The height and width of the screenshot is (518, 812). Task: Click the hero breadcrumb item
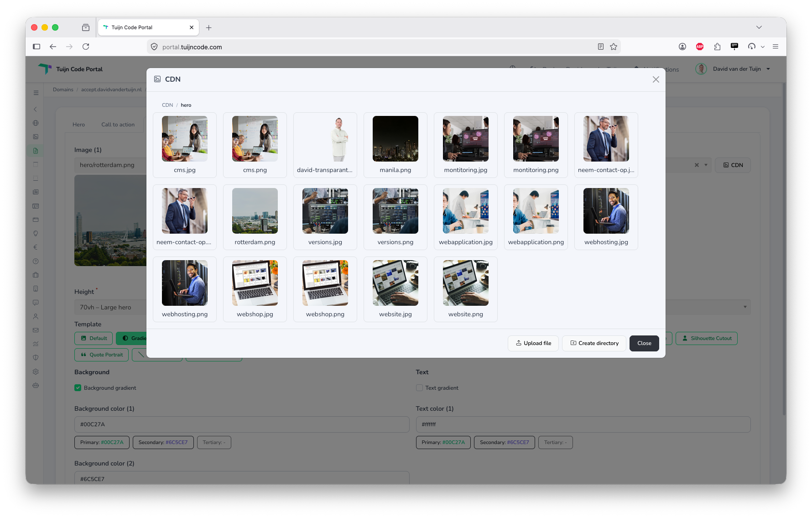coord(186,105)
